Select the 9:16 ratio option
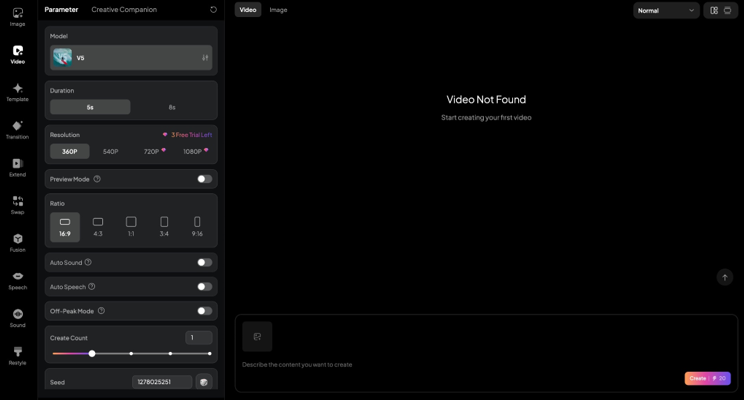744x400 pixels. point(197,227)
